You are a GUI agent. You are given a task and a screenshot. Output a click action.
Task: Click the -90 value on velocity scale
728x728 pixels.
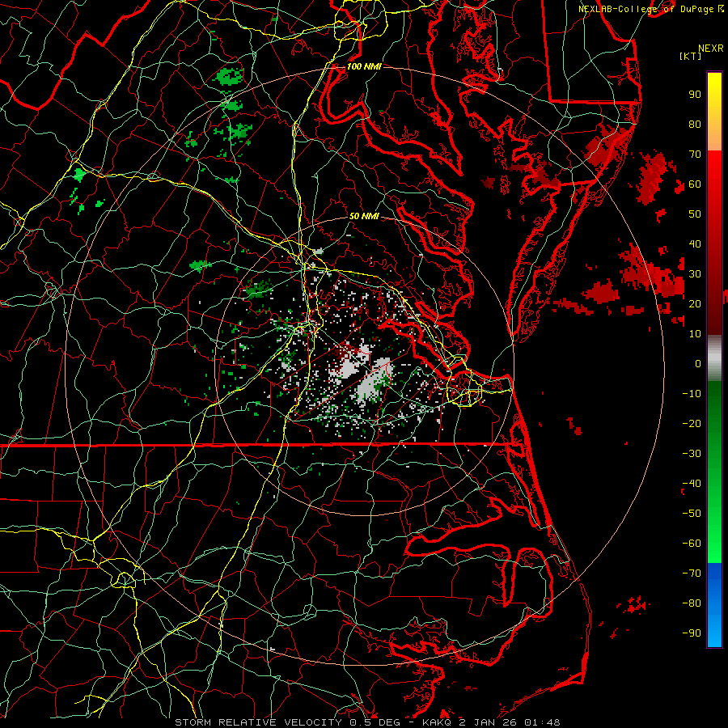692,633
